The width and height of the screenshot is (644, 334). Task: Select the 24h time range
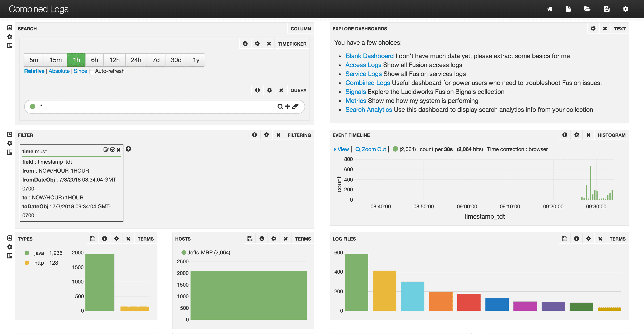click(x=136, y=60)
